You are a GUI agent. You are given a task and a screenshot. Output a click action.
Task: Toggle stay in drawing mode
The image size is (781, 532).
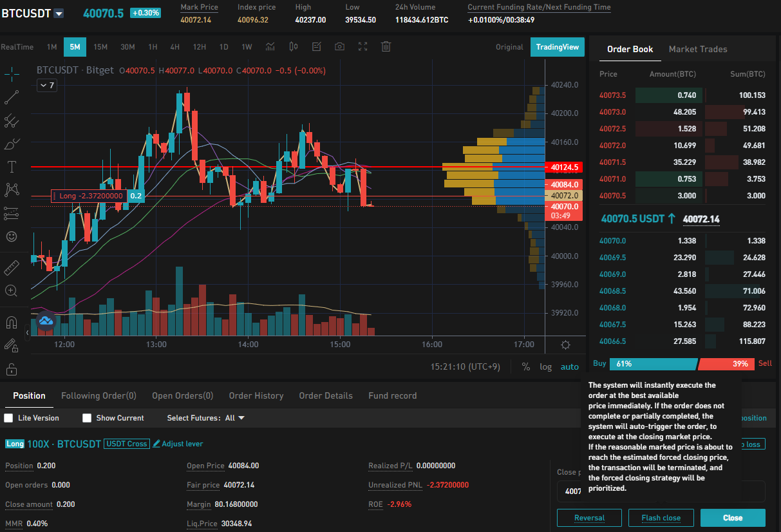12,345
